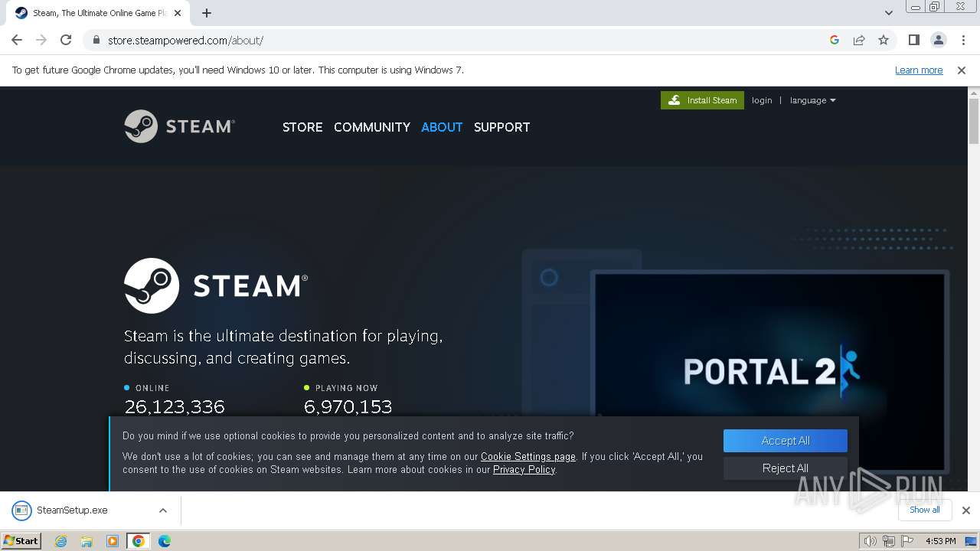Click the Portal 2 game image
Screen dimensions: 980x551
[x=770, y=371]
